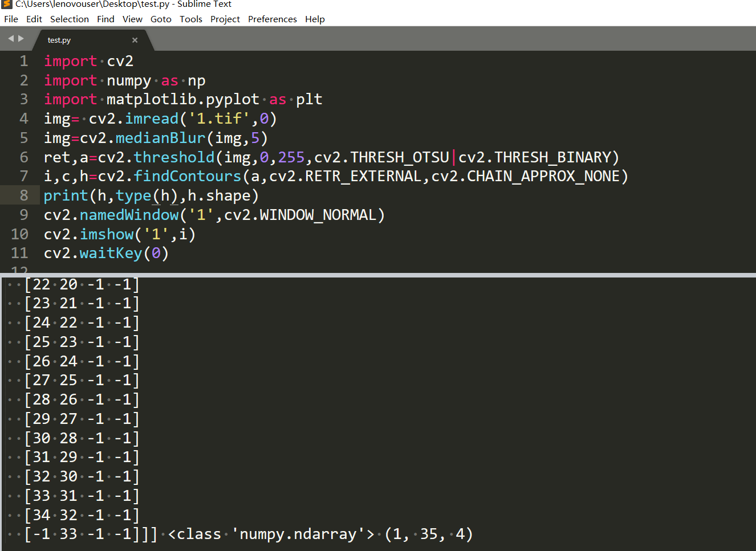The image size is (756, 551).
Task: Click line number 8 in the gutter
Action: click(x=24, y=195)
